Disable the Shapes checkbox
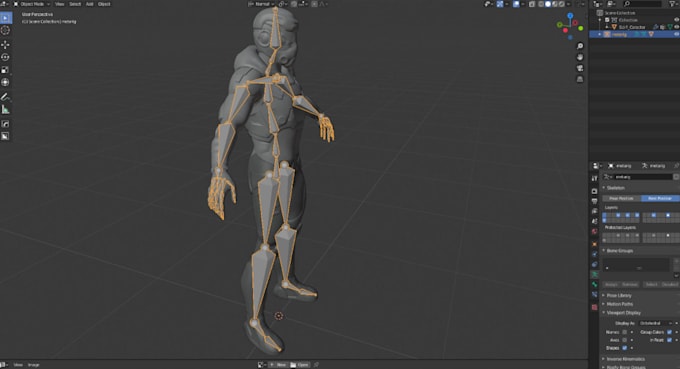Viewport: 680px width, 369px height. tap(624, 348)
